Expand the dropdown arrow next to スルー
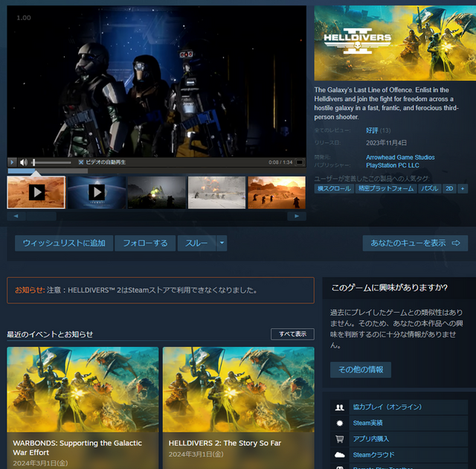This screenshot has height=469, width=476. point(222,243)
